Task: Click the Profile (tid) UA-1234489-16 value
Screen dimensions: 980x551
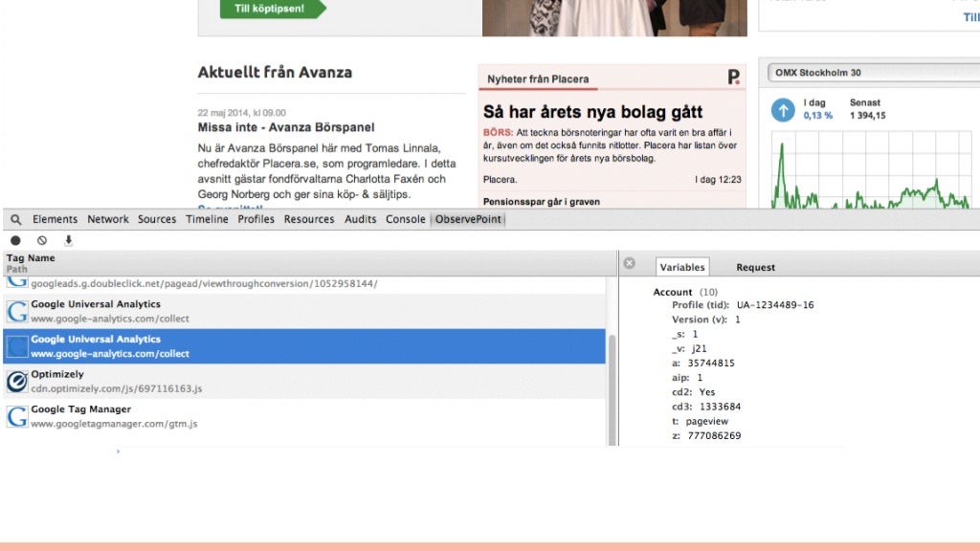Action: pyautogui.click(x=775, y=305)
